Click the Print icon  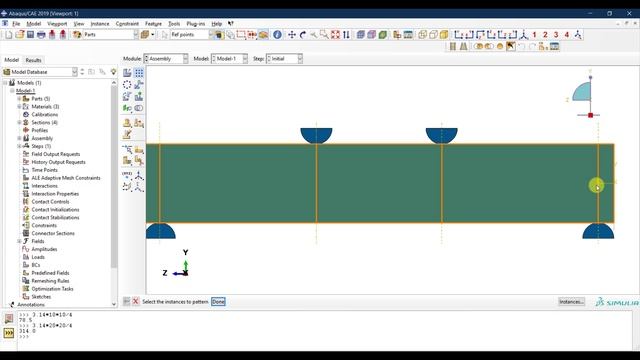[41, 35]
